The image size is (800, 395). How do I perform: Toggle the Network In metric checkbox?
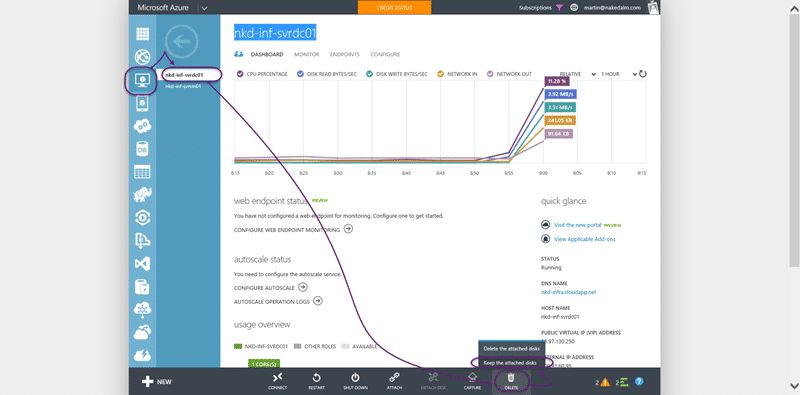click(441, 74)
